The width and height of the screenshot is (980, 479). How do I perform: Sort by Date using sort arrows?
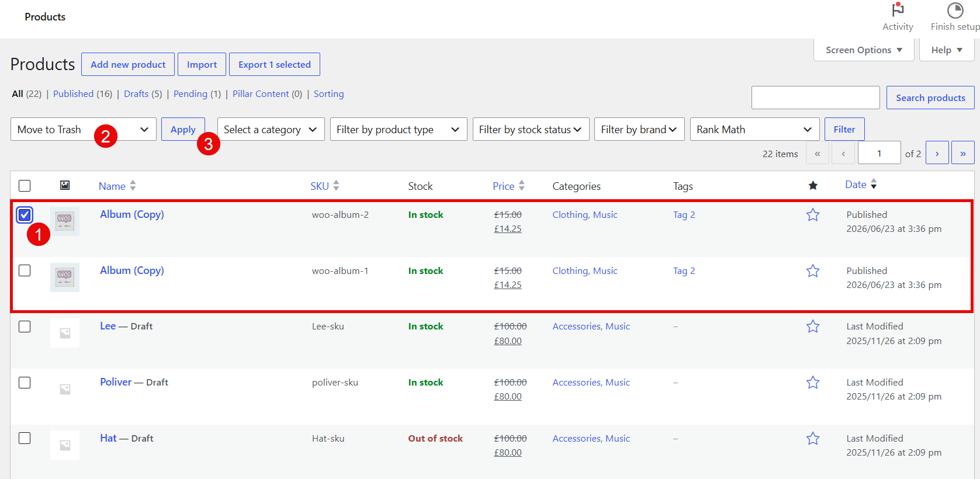[x=874, y=184]
